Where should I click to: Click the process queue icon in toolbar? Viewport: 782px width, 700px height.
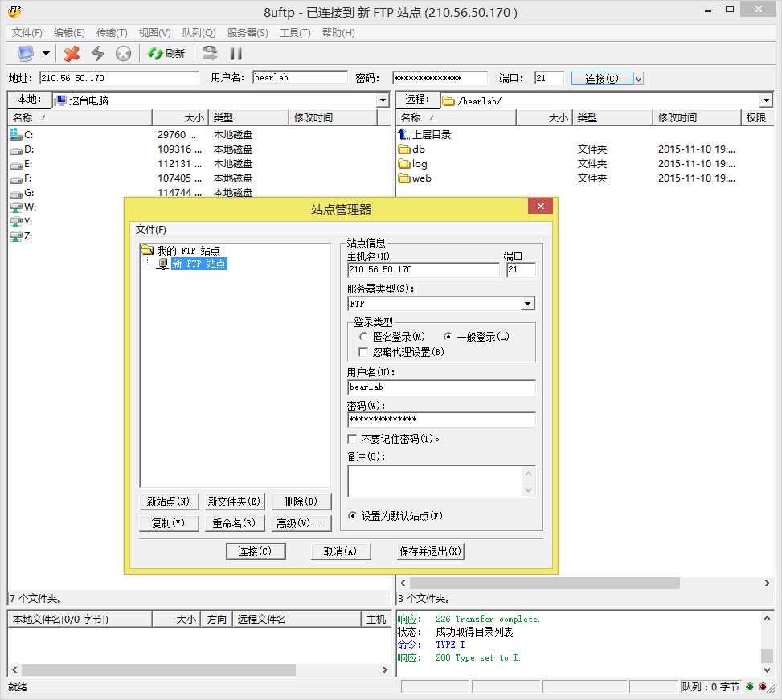click(210, 53)
